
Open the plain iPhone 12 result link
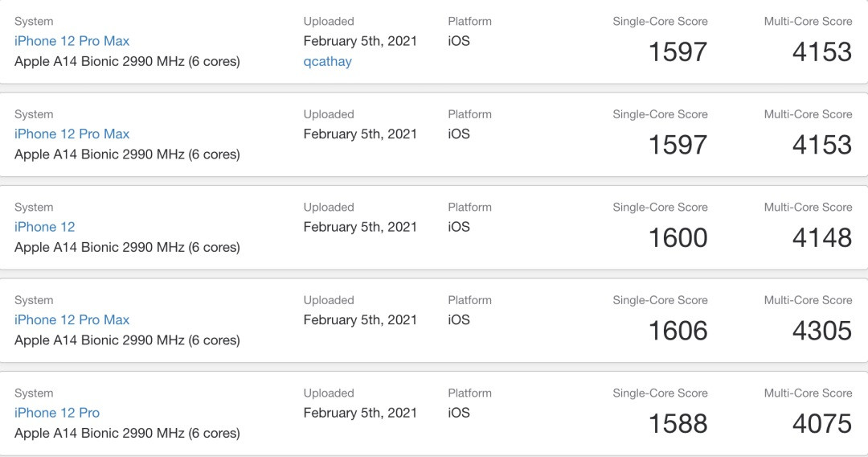[44, 227]
